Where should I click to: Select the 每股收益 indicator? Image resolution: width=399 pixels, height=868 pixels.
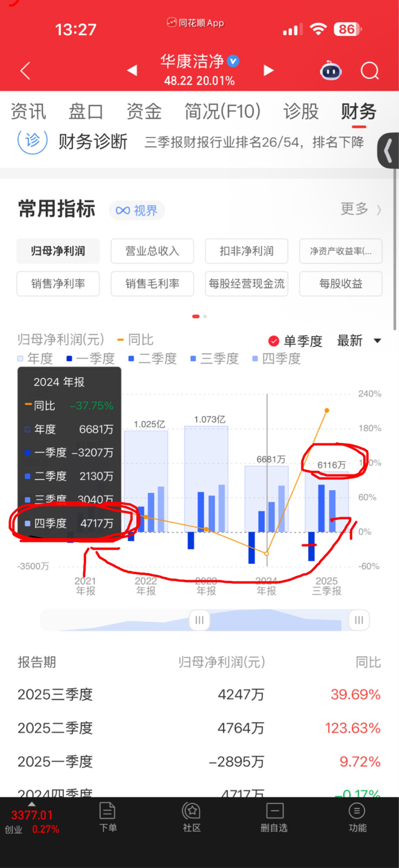coord(341,284)
